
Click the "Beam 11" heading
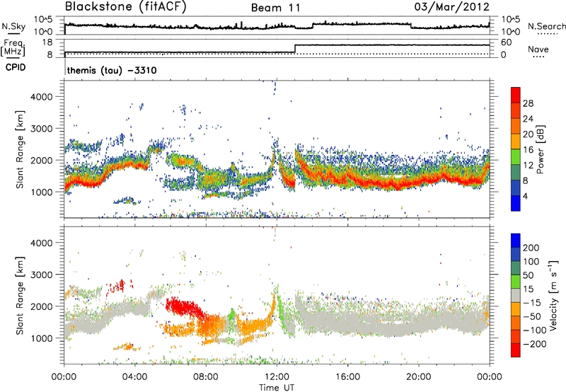[x=275, y=8]
